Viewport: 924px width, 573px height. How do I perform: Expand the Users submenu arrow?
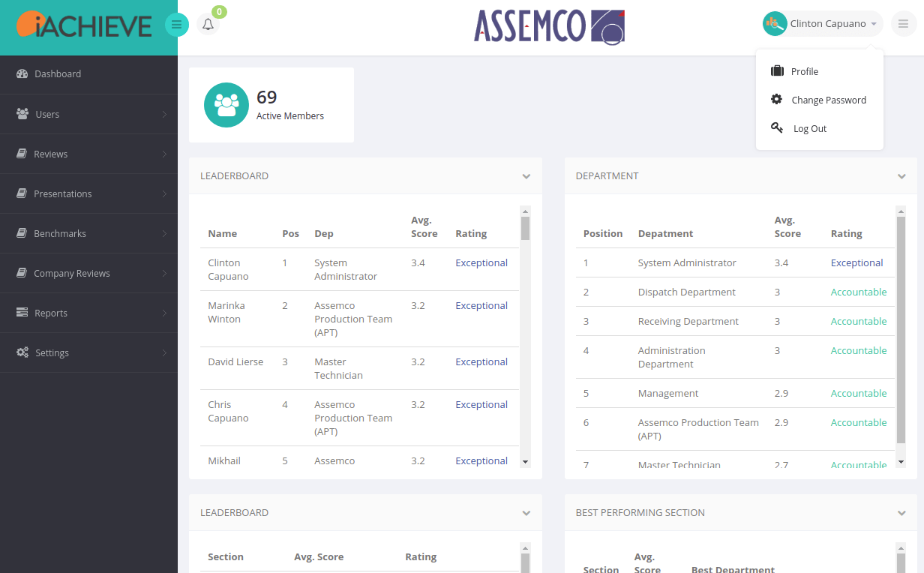[164, 114]
